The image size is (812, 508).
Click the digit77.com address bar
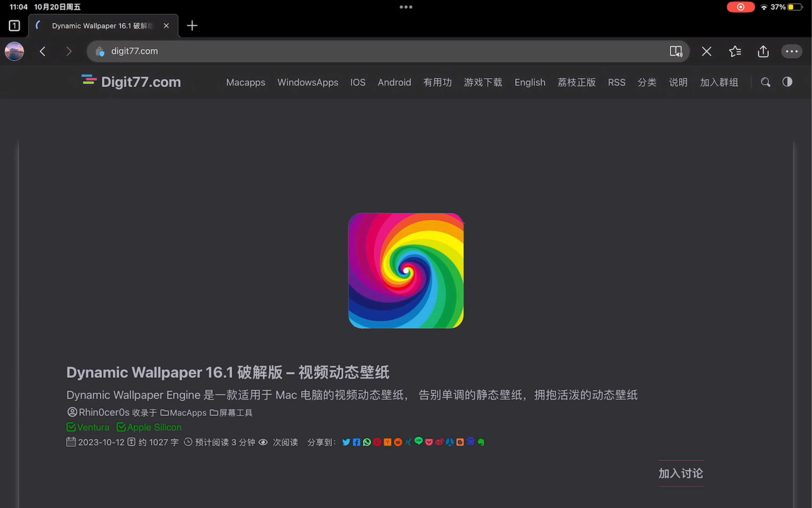tap(388, 52)
